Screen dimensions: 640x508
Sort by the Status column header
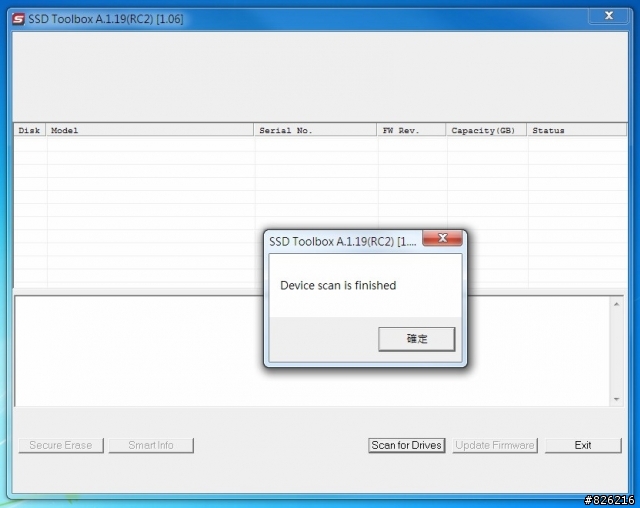pyautogui.click(x=577, y=131)
